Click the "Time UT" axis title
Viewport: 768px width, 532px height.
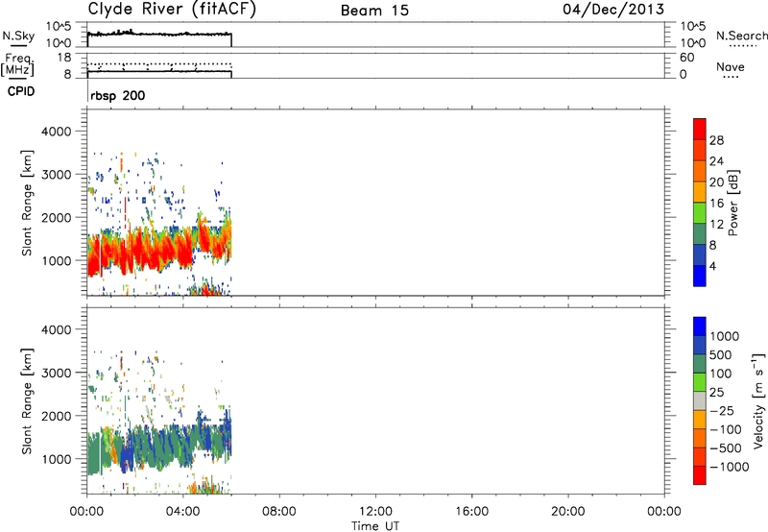pyautogui.click(x=375, y=525)
